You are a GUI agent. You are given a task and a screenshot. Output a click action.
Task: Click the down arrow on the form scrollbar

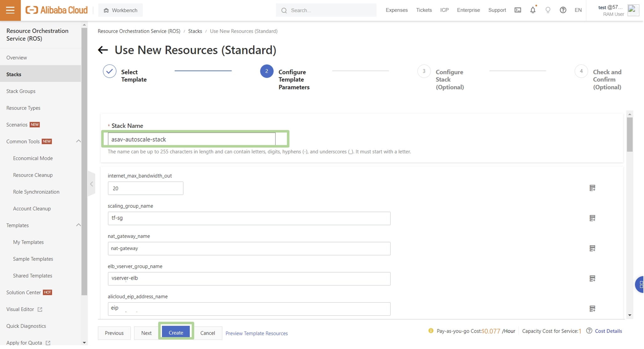(x=630, y=315)
